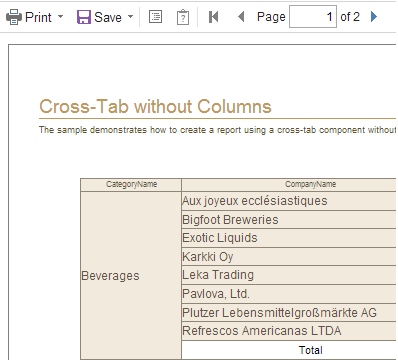Image resolution: width=398 pixels, height=360 pixels.
Task: Expand the Save dropdown arrow
Action: coord(130,16)
